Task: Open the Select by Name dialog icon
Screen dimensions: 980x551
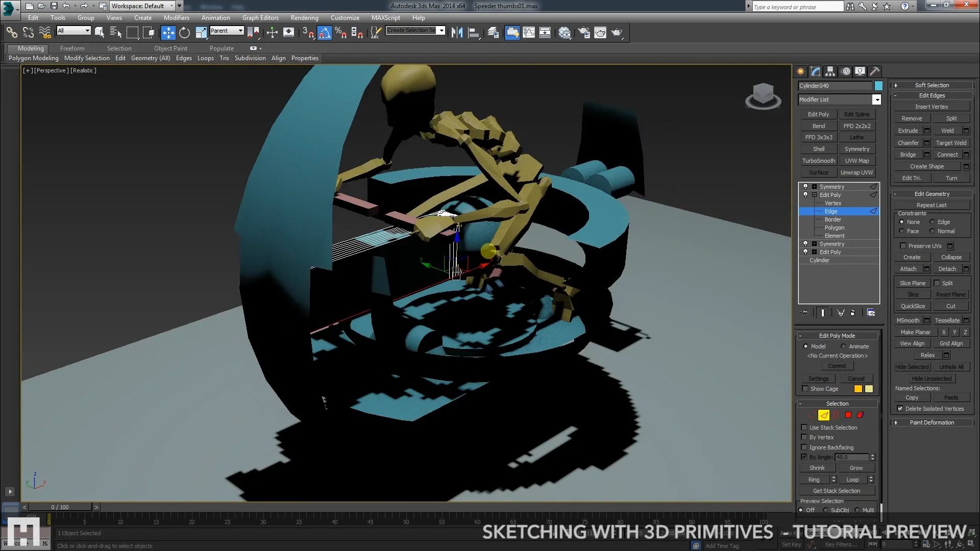Action: click(115, 32)
